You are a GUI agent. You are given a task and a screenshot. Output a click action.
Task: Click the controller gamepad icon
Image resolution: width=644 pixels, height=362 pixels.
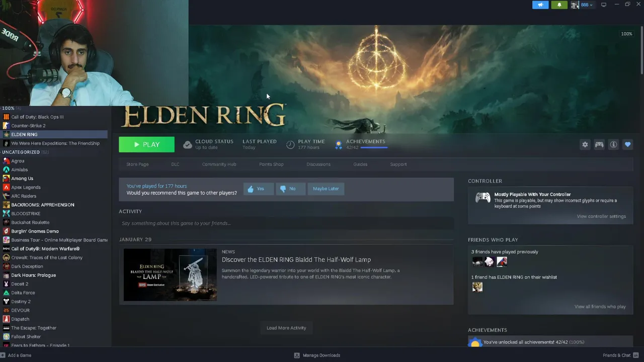point(482,198)
